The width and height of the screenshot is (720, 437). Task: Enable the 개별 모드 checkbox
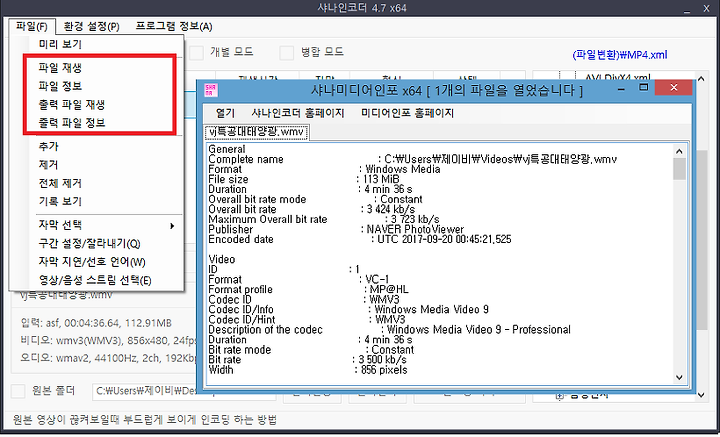point(197,52)
